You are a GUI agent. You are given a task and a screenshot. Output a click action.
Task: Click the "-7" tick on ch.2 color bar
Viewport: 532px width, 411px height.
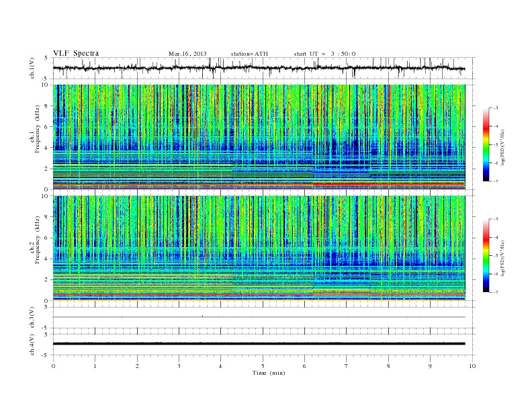tap(496, 292)
